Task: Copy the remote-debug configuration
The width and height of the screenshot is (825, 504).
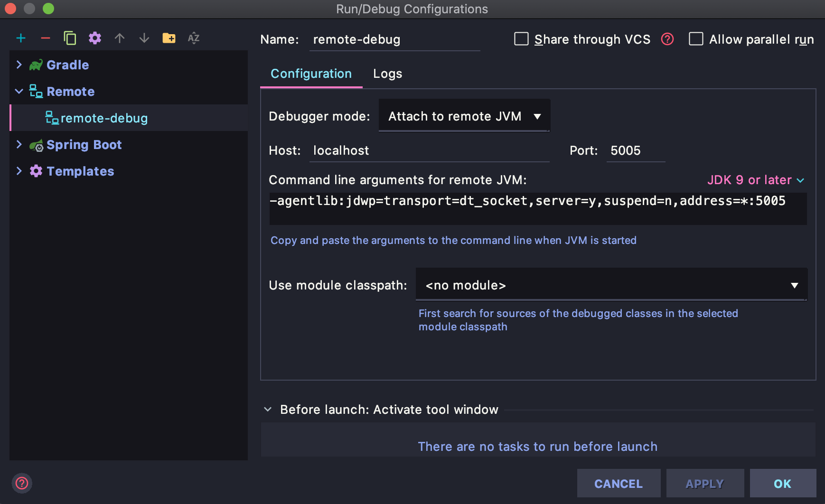Action: (x=70, y=38)
